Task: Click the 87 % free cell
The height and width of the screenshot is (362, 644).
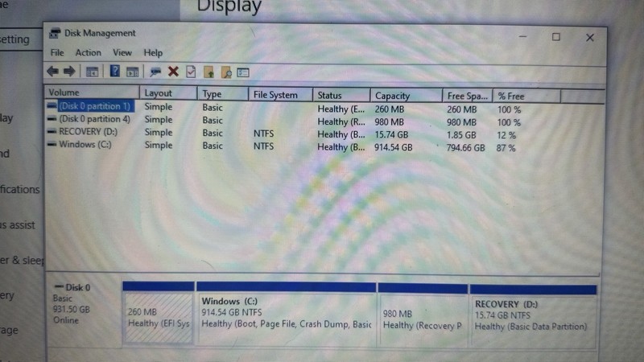Action: 506,148
